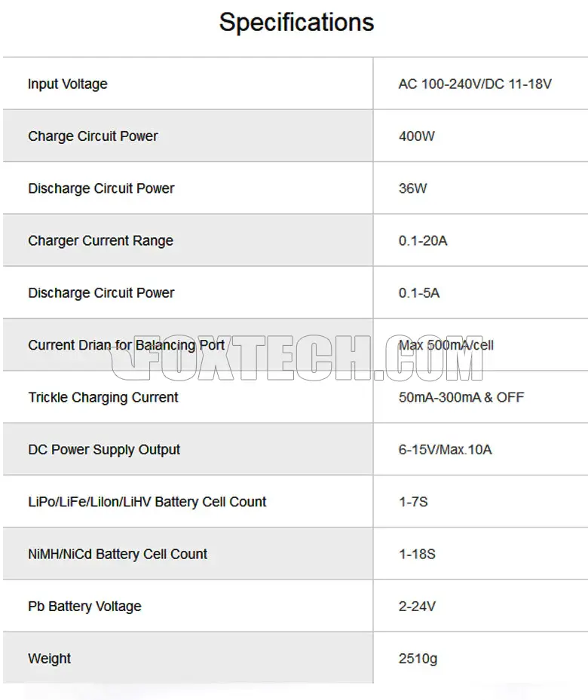
Task: Click the 400W value cell
Action: [x=417, y=136]
